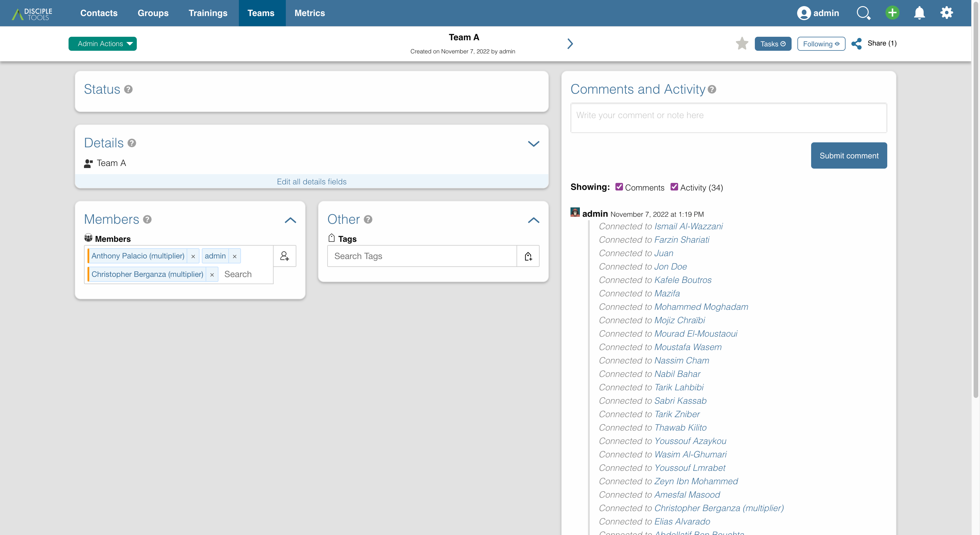Open the Trainings menu
The height and width of the screenshot is (535, 980).
pyautogui.click(x=208, y=13)
